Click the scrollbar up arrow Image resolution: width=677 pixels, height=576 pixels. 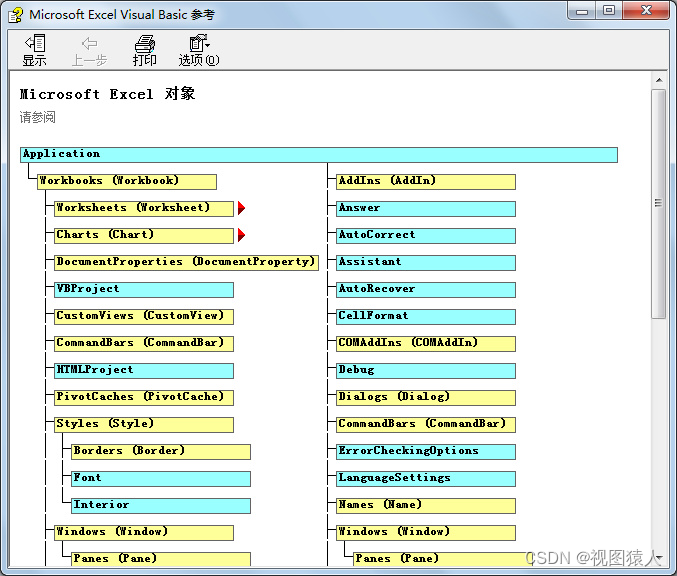coord(659,80)
